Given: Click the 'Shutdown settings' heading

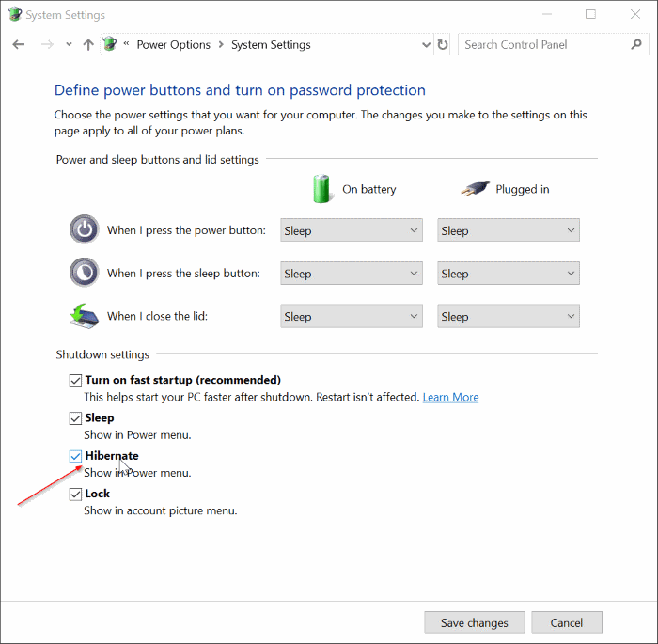Looking at the screenshot, I should [102, 354].
